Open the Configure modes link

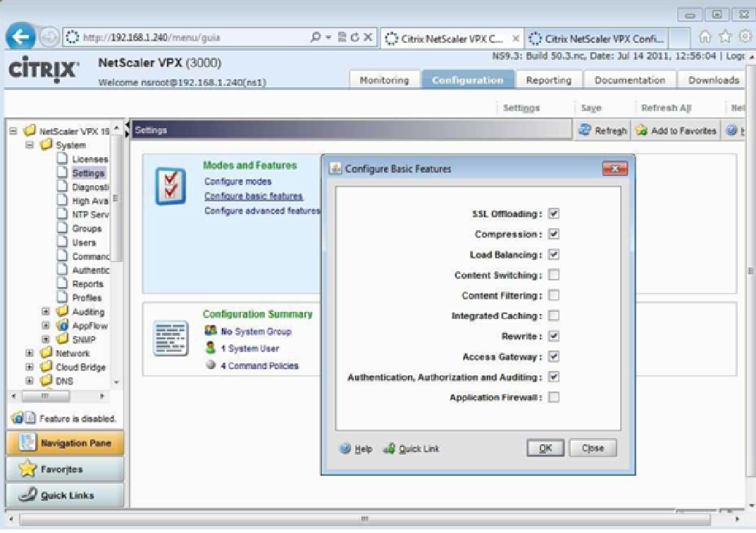[237, 182]
